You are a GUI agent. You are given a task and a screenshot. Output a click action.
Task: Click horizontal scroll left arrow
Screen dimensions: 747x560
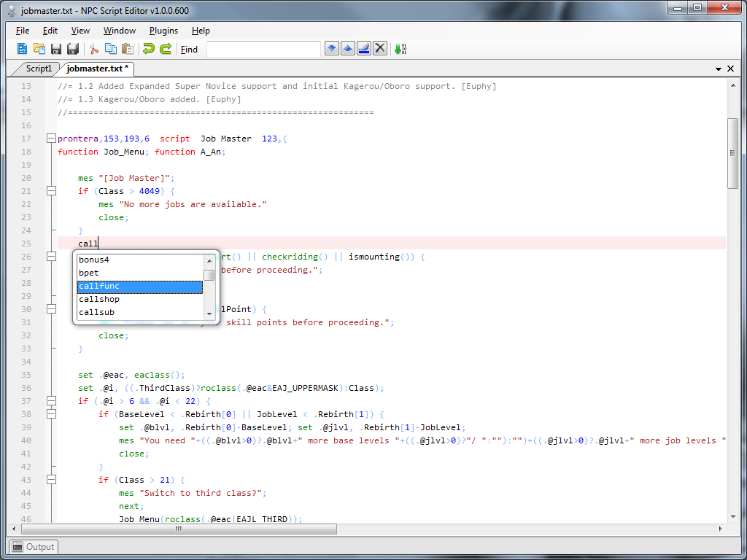point(14,529)
